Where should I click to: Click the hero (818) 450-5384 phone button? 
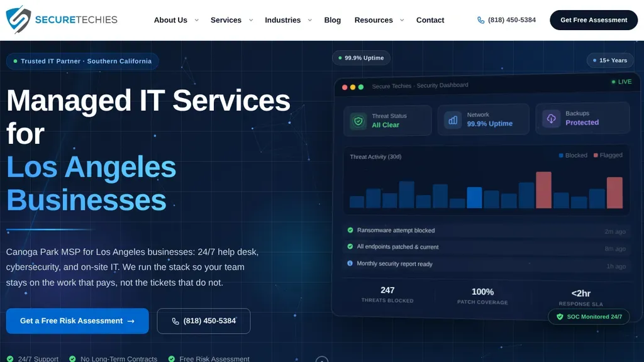pyautogui.click(x=204, y=321)
